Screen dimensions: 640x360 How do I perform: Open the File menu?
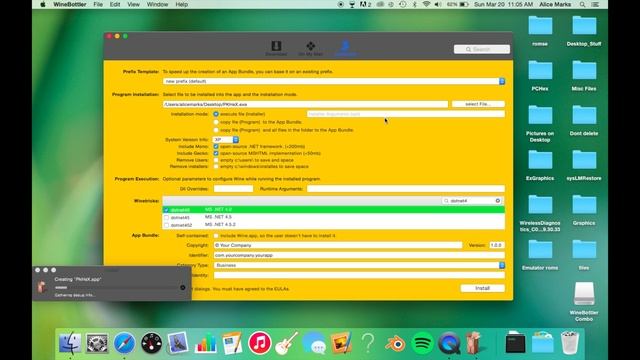(98, 4)
